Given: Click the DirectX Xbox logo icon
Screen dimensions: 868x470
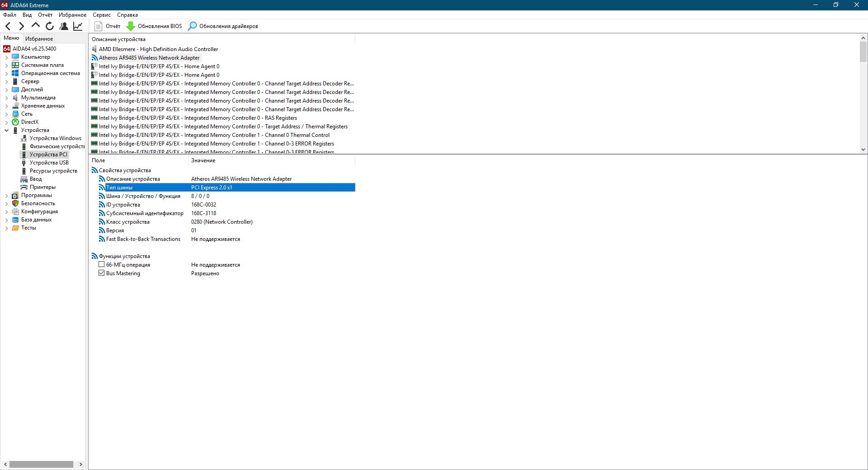Looking at the screenshot, I should 15,122.
